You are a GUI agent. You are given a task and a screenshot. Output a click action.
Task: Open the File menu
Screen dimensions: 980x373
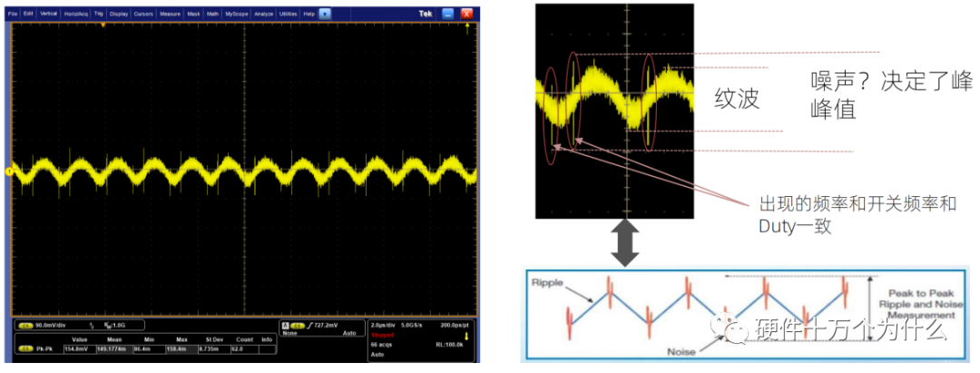pos(13,15)
